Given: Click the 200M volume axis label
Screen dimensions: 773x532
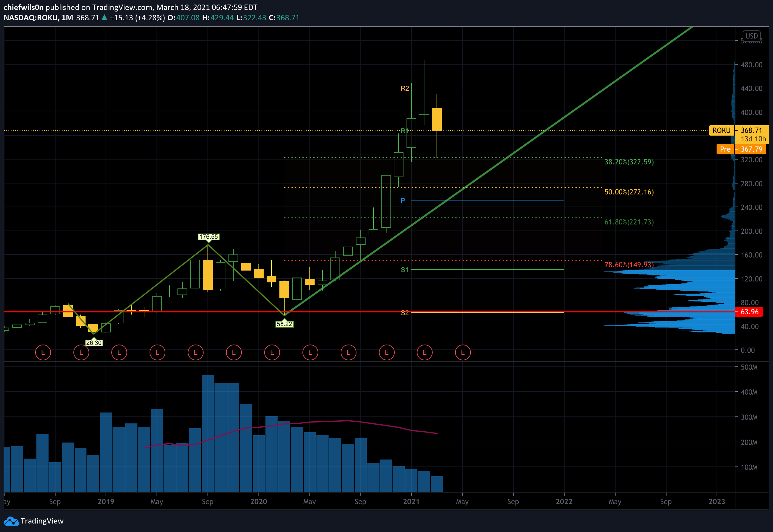Looking at the screenshot, I should [x=749, y=442].
